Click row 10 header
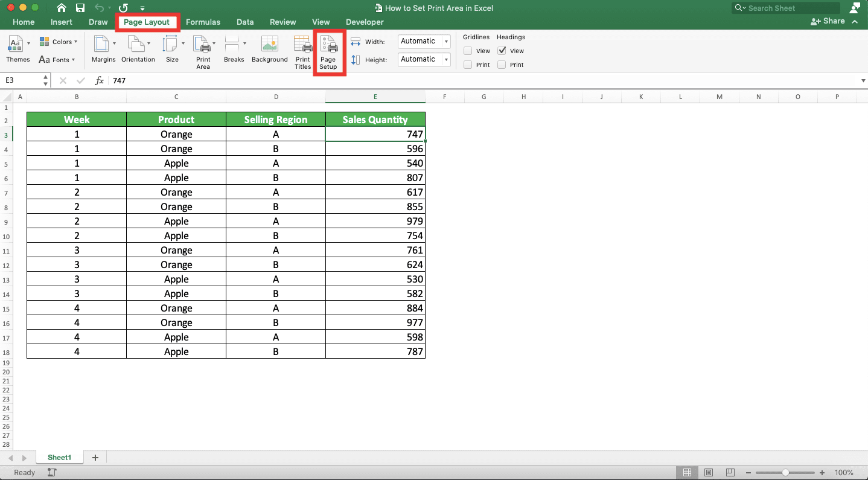 (5, 236)
